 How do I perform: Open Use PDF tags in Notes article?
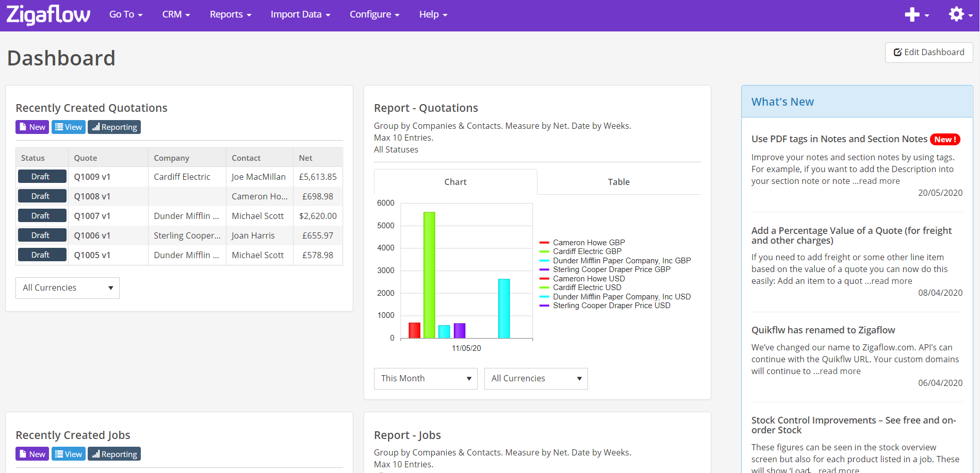[839, 139]
